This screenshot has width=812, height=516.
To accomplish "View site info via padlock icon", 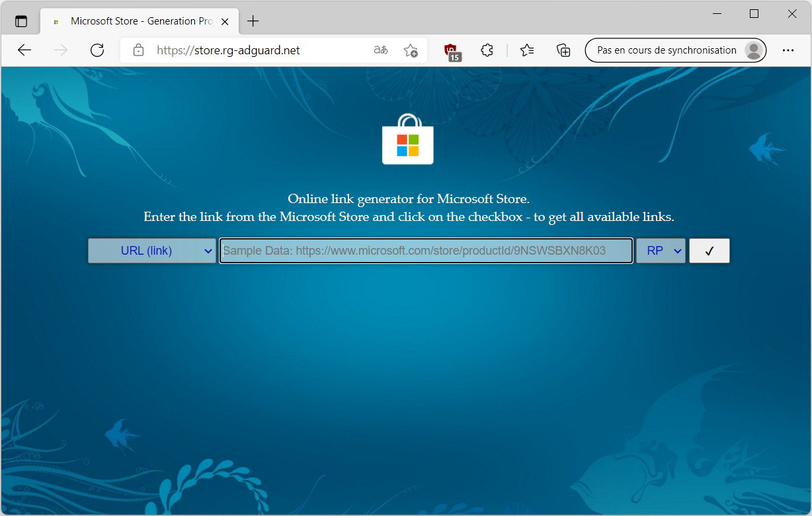I will 138,50.
